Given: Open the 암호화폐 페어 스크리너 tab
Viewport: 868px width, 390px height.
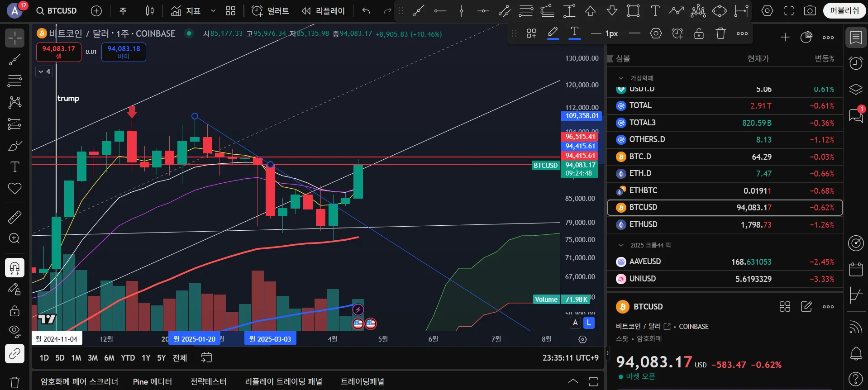Looking at the screenshot, I should (x=79, y=381).
